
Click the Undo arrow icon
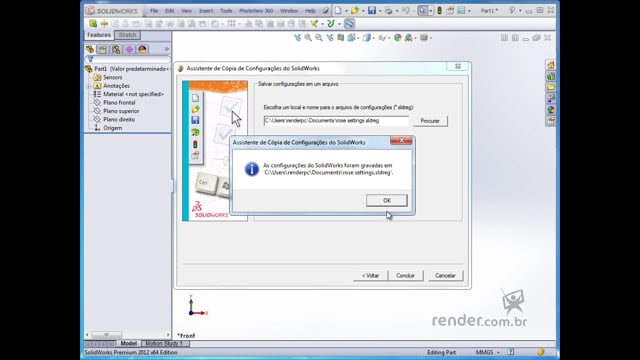[x=405, y=11]
